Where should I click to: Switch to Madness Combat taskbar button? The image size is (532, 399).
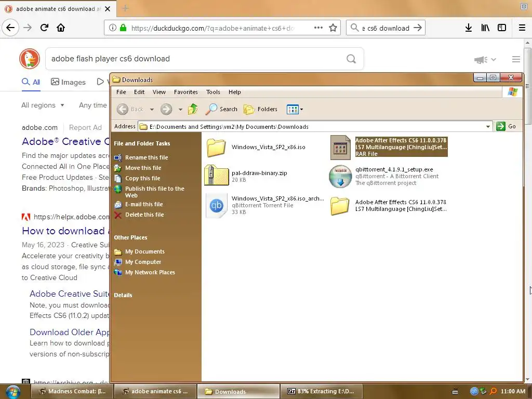tap(72, 392)
